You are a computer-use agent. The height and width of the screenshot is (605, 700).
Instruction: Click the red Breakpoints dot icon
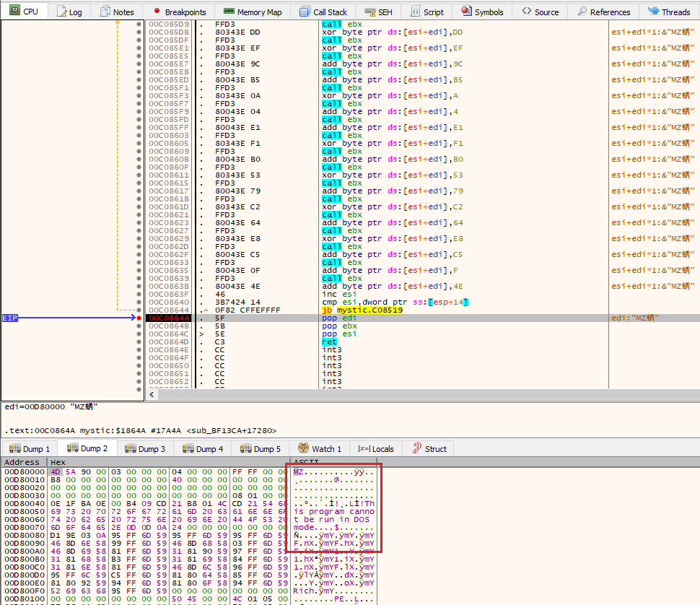pyautogui.click(x=157, y=12)
